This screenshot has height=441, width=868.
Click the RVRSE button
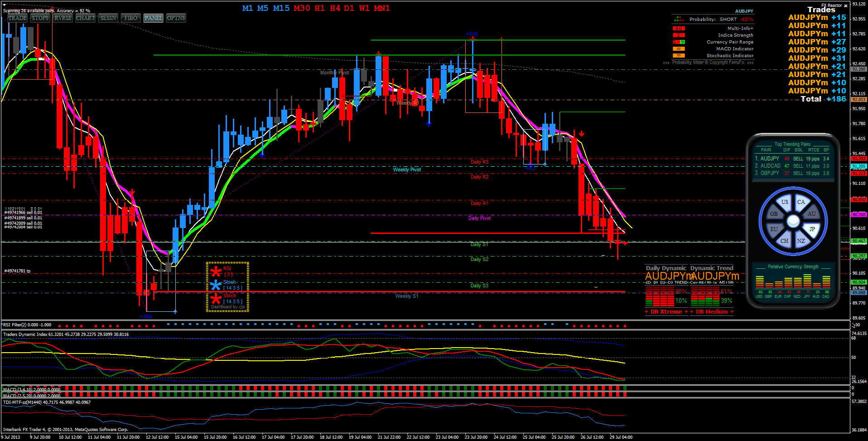pos(63,18)
